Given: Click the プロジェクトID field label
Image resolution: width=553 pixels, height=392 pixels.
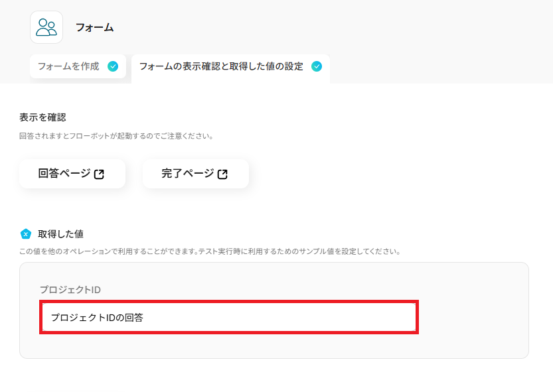Looking at the screenshot, I should [x=70, y=290].
